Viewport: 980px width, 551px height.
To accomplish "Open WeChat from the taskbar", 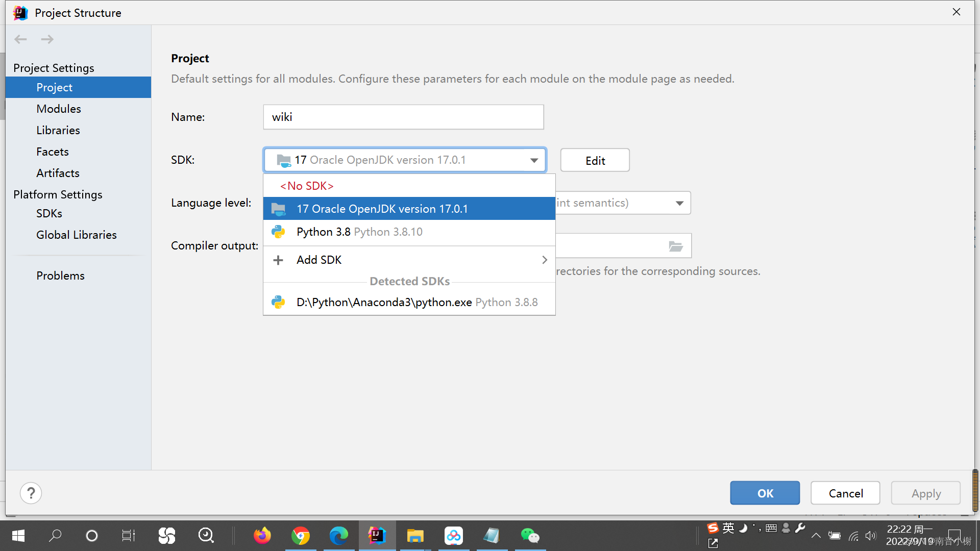I will (x=530, y=536).
